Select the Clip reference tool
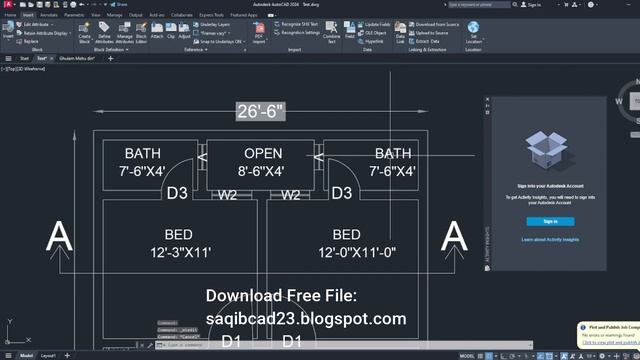640x360 pixels. [x=171, y=31]
